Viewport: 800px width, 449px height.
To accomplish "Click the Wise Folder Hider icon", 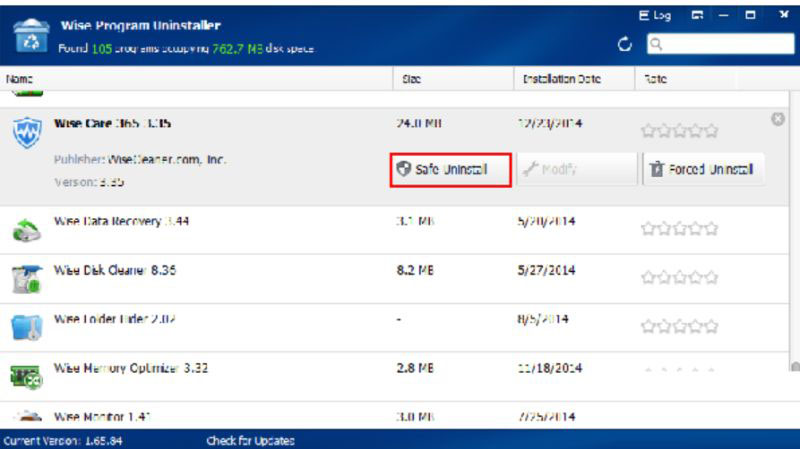I will point(27,328).
